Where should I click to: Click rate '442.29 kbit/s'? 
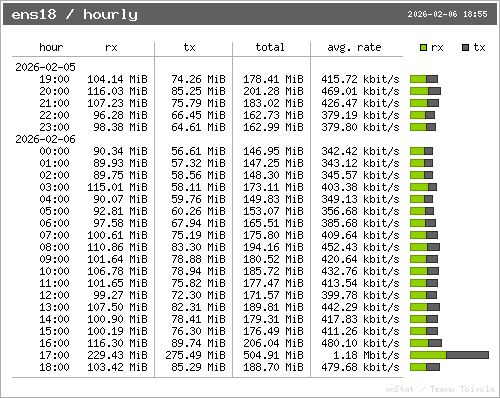(x=360, y=307)
